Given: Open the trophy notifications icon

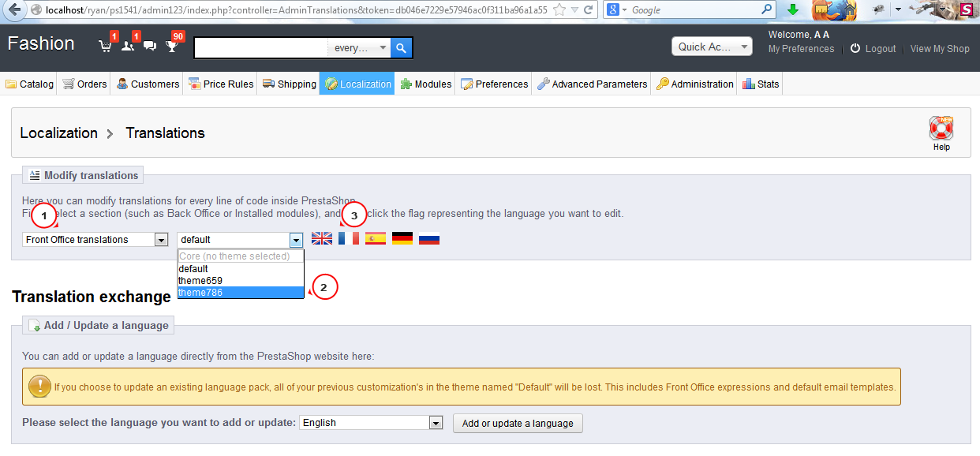Looking at the screenshot, I should click(x=172, y=47).
